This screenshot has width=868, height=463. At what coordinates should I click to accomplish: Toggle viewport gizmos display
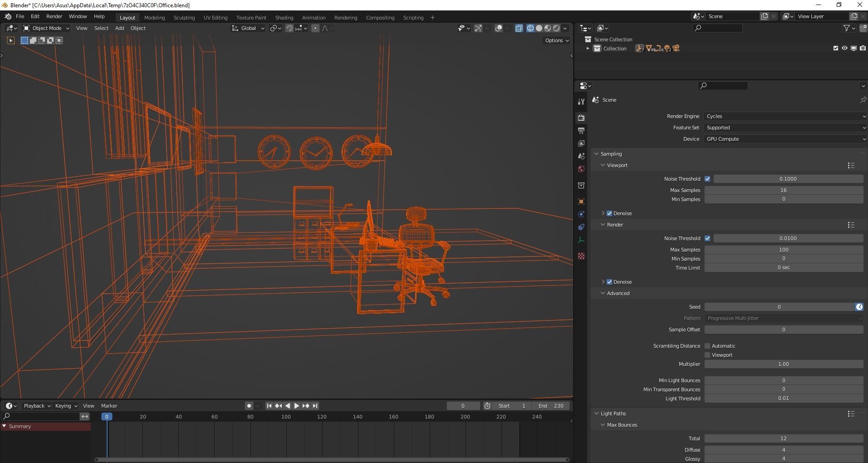click(x=478, y=28)
